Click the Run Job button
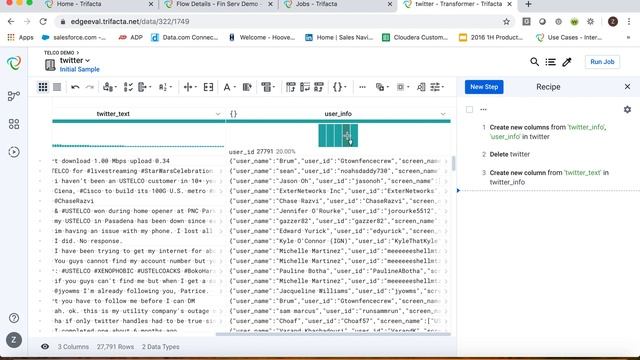Screen dimensions: 640x360 pyautogui.click(x=602, y=62)
